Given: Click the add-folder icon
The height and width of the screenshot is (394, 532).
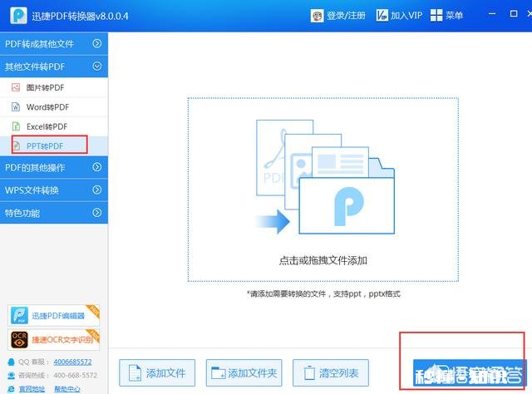Looking at the screenshot, I should tap(218, 373).
